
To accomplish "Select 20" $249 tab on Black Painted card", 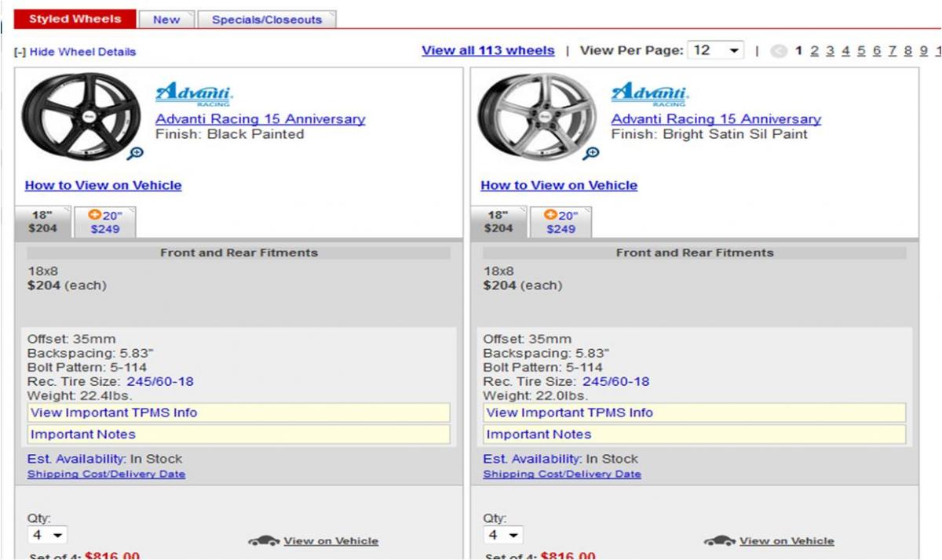I will (x=105, y=222).
